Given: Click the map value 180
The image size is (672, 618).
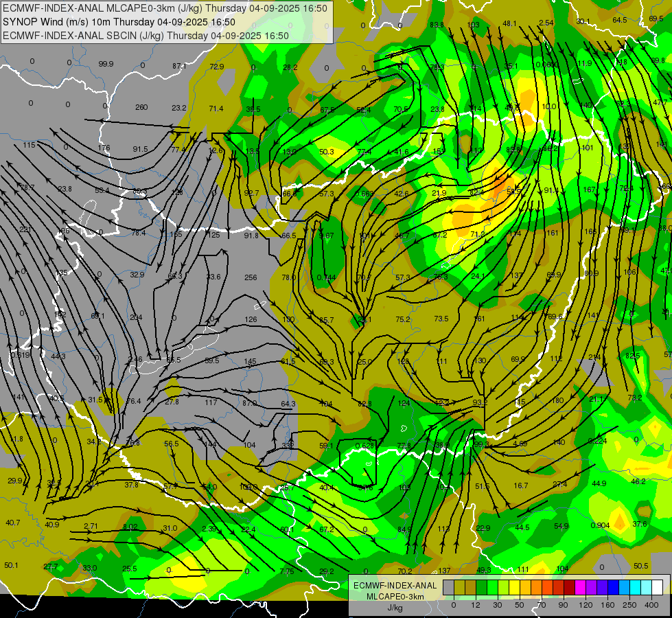Looking at the screenshot, I should 557,400.
